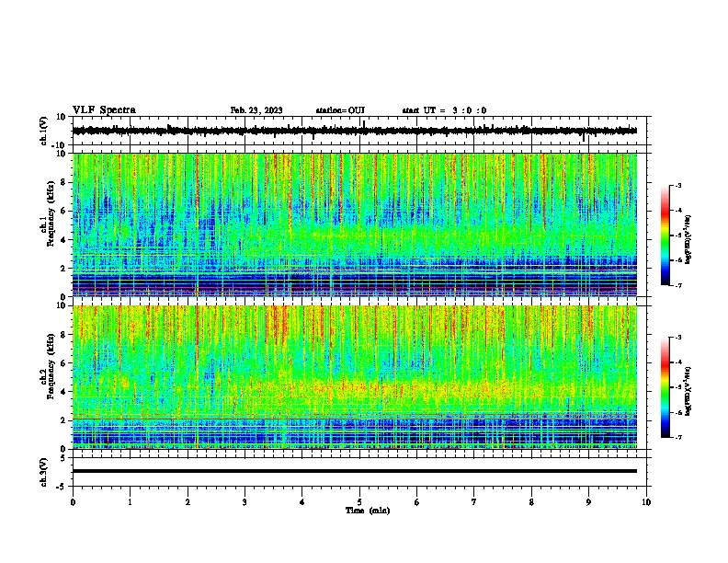The height and width of the screenshot is (563, 728).
Task: Click the '6' kHz tick of ch.1 spectrogram
Action: click(63, 211)
